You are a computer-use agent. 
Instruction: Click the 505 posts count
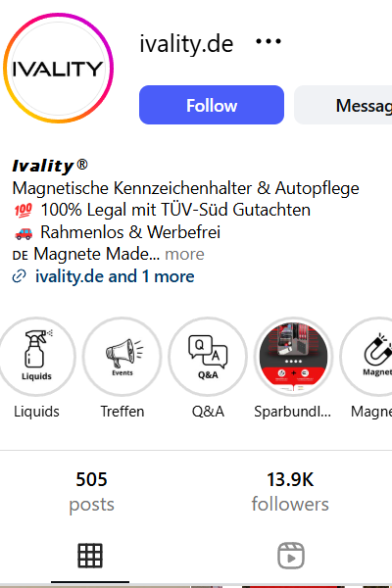(x=91, y=492)
